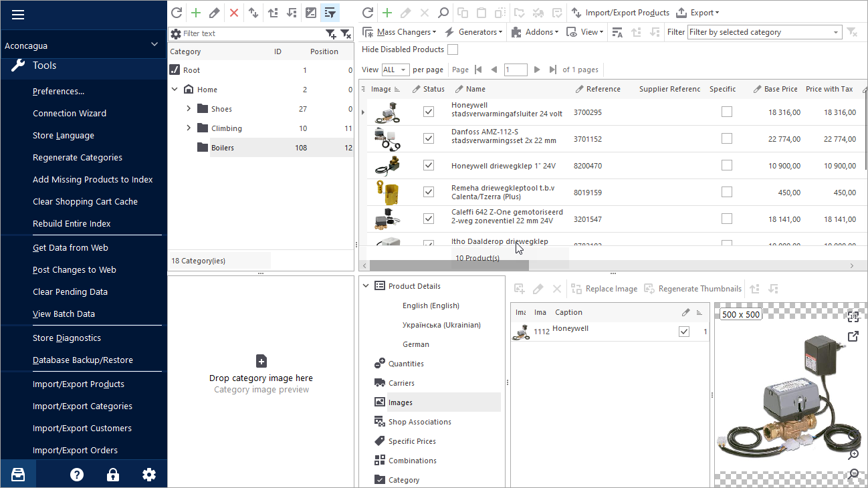The width and height of the screenshot is (868, 488).
Task: Open the Export dropdown
Action: click(x=697, y=12)
